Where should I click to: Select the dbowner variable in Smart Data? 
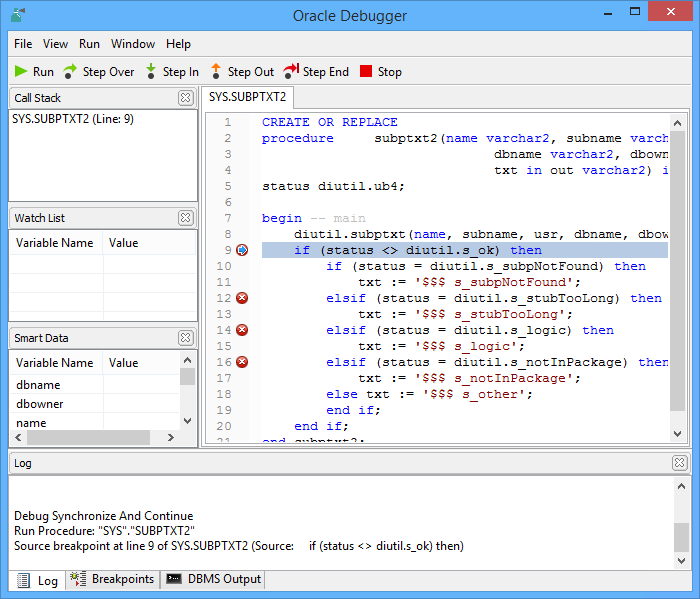tap(95, 404)
